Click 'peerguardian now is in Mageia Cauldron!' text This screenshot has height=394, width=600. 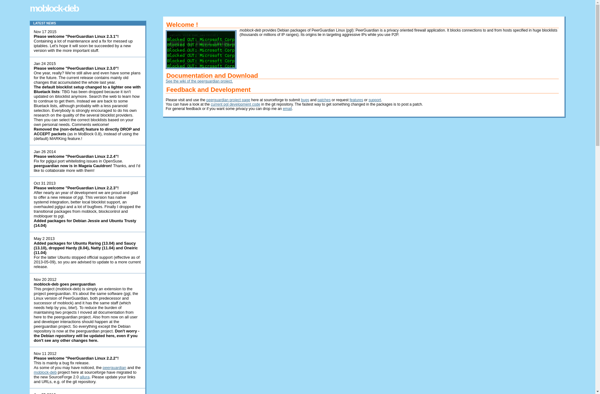[x=73, y=166]
